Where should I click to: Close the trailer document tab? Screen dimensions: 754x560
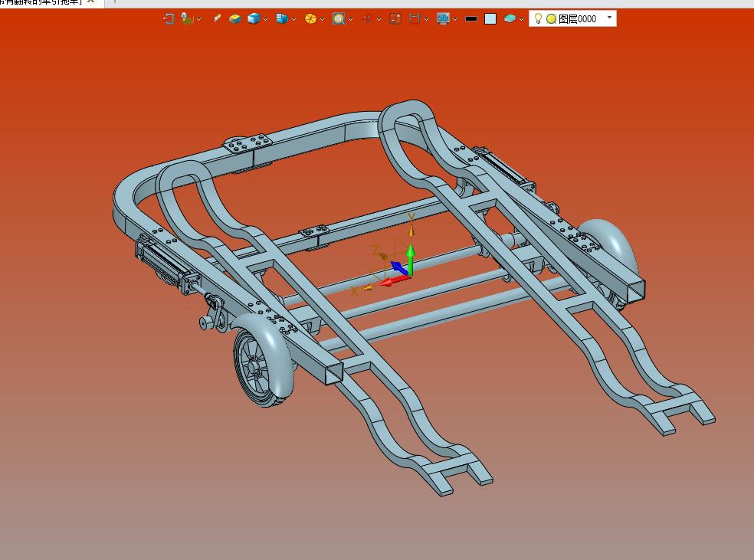[90, 2]
